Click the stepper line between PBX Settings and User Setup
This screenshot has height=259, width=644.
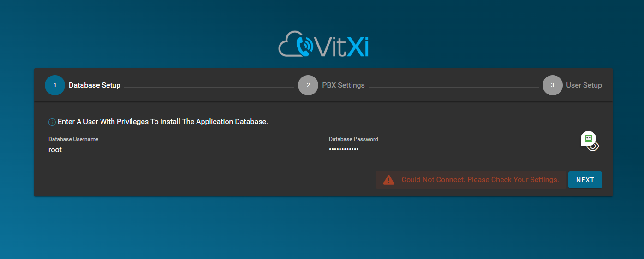[x=453, y=87]
